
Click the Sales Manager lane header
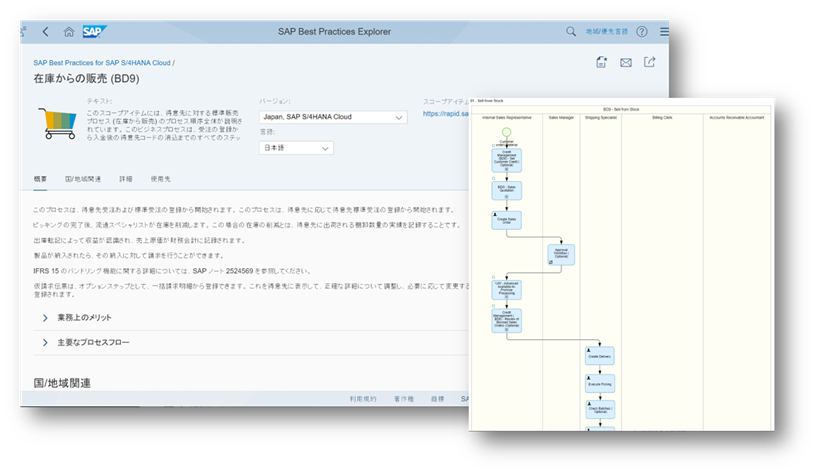(x=561, y=118)
